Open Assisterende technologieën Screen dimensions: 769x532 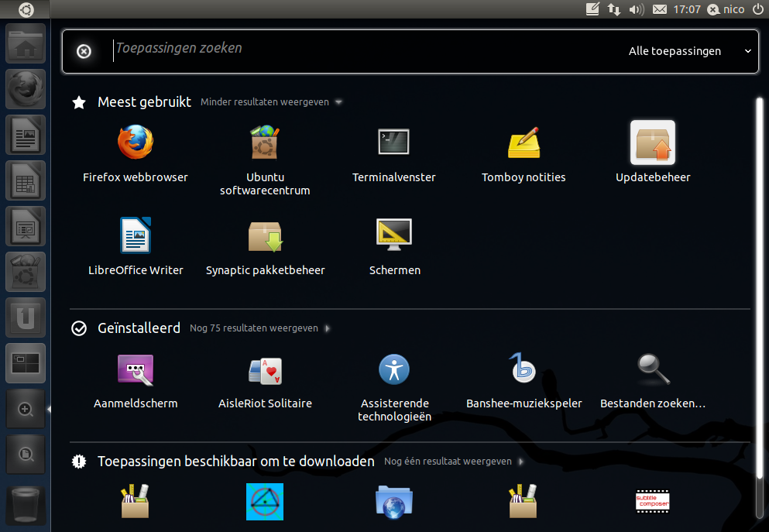click(394, 369)
